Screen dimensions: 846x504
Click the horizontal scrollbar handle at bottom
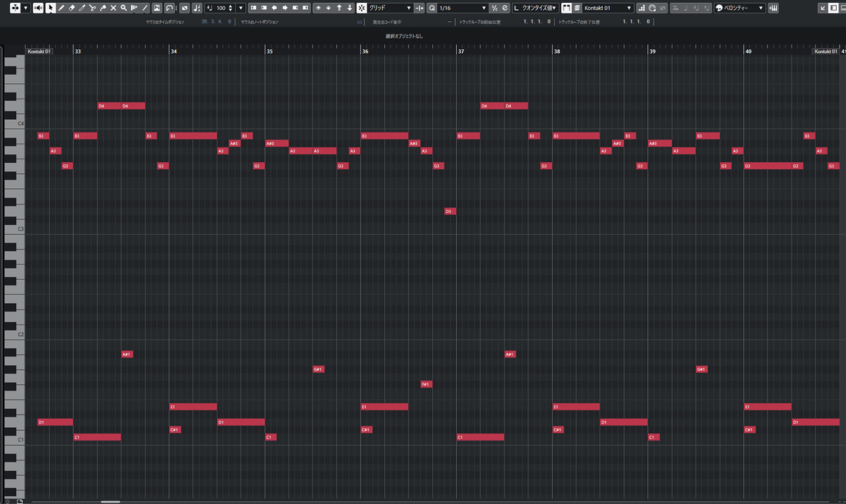[x=110, y=501]
